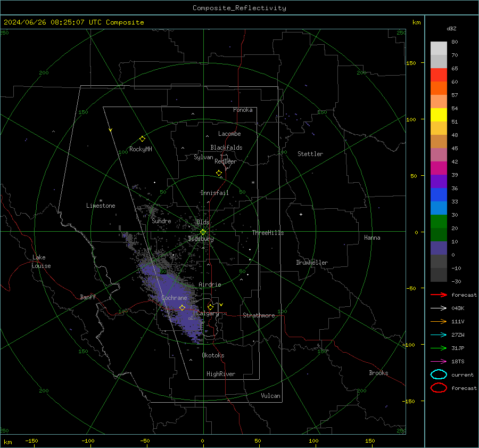
Task: Click the Hanna city label
Action: [x=372, y=238]
